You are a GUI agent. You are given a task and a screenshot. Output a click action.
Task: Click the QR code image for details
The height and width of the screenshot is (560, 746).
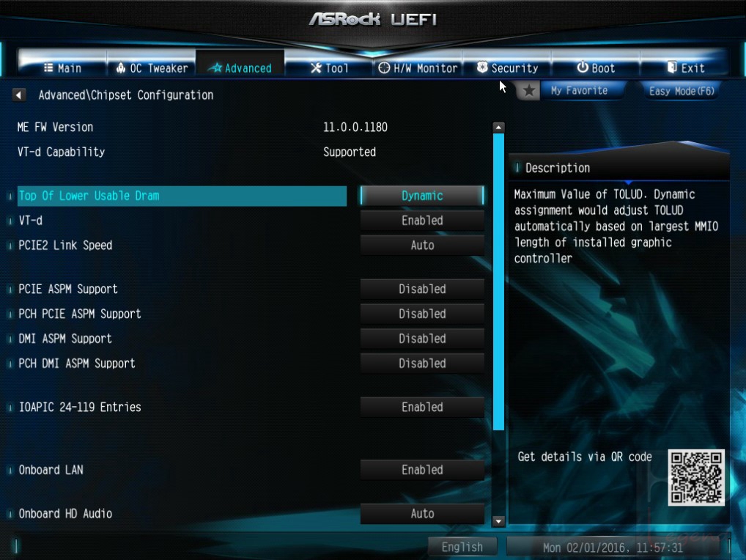click(x=696, y=477)
